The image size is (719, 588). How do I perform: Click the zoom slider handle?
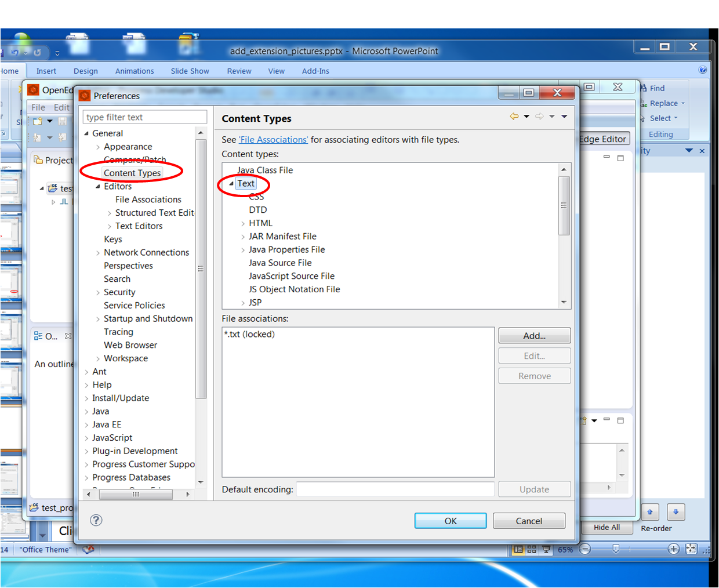[x=616, y=549]
